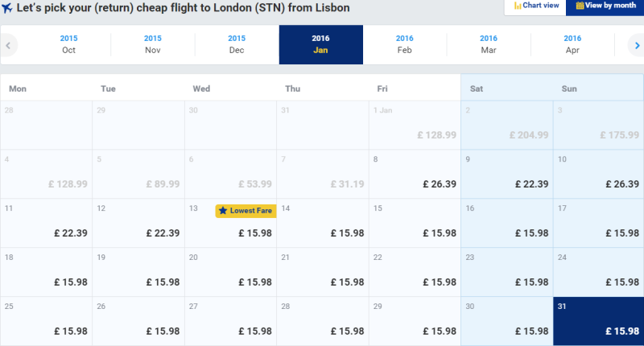Choose January 8 fare £26.39
Image resolution: width=644 pixels, height=346 pixels.
tap(415, 175)
